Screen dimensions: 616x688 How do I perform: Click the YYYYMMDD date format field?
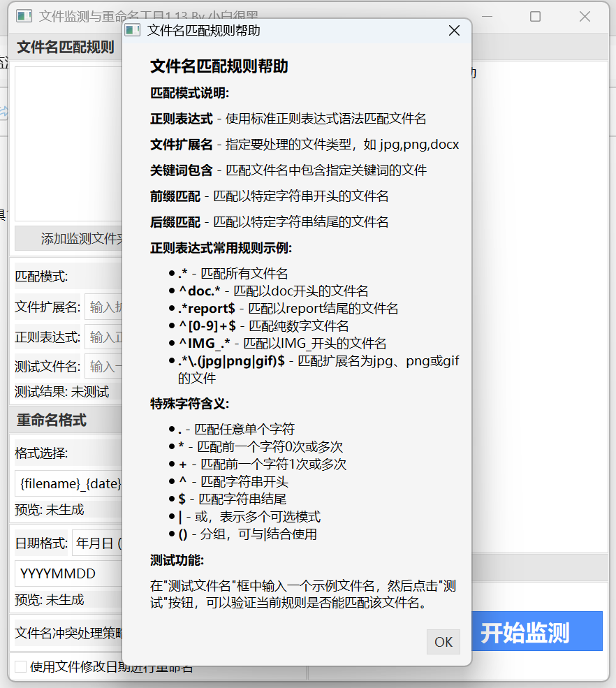click(68, 573)
